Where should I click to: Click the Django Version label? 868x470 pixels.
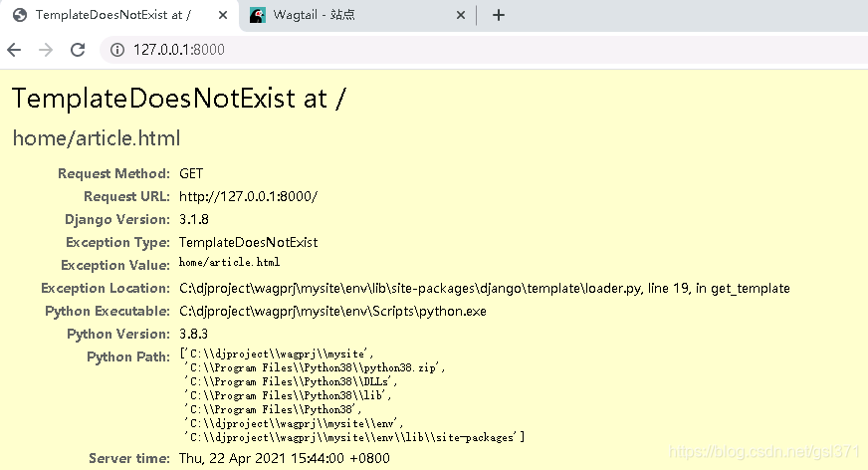pyautogui.click(x=117, y=219)
